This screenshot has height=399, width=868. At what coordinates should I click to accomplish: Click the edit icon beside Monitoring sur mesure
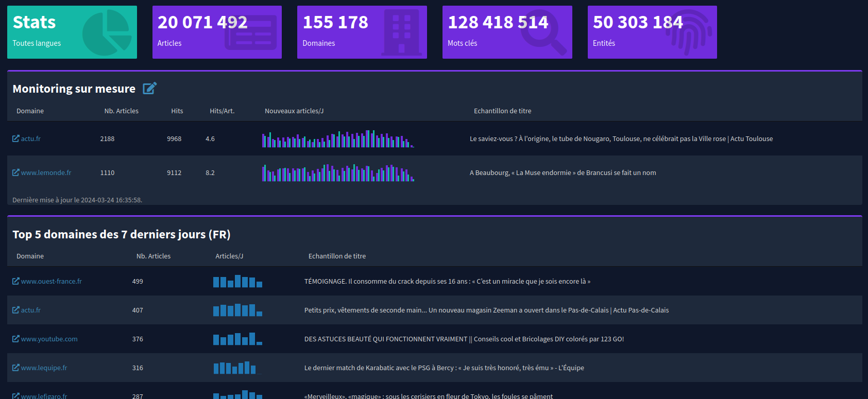149,89
